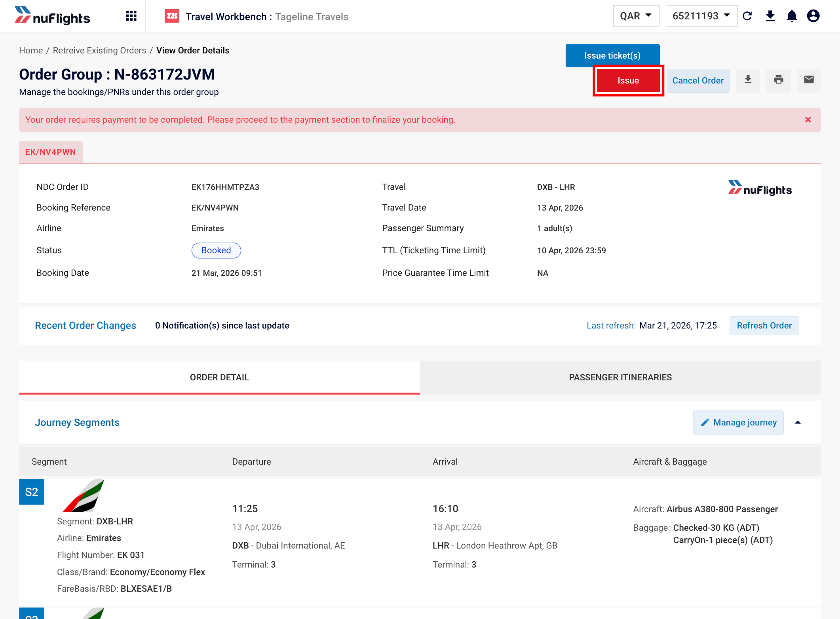Click the 0 Notification(s) since last update text

(x=222, y=325)
